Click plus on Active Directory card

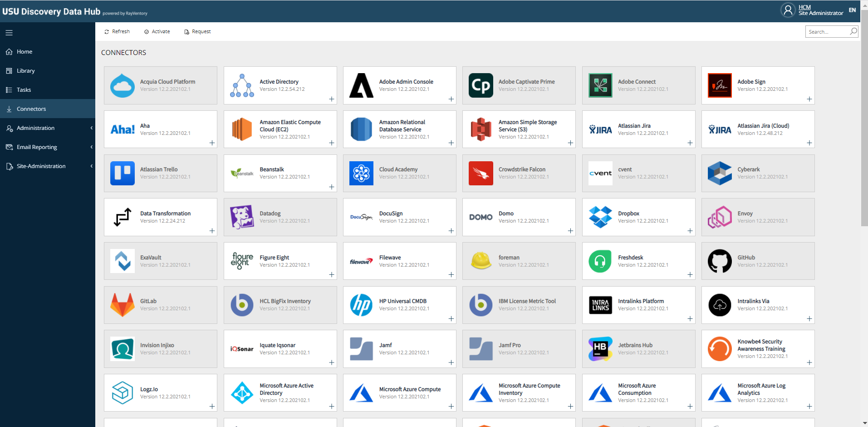pos(332,99)
